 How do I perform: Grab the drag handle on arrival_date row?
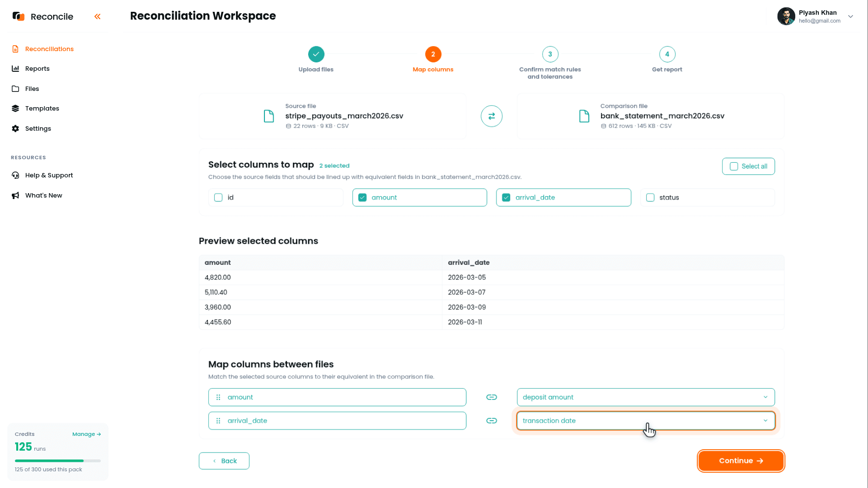point(218,421)
